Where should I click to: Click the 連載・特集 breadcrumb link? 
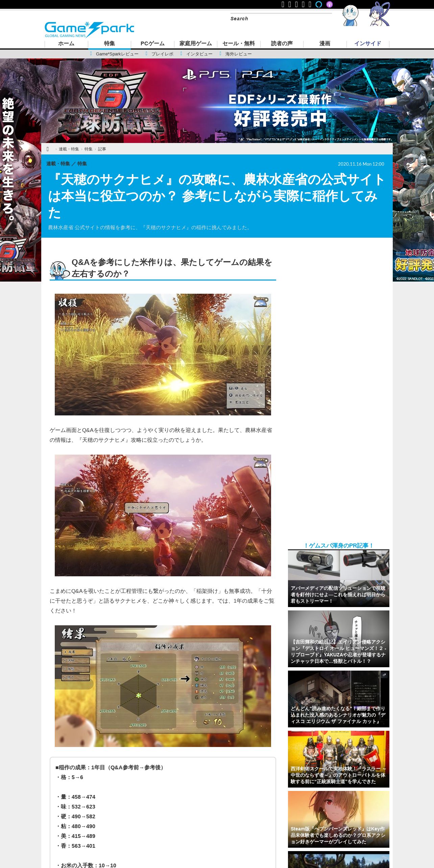[69, 149]
